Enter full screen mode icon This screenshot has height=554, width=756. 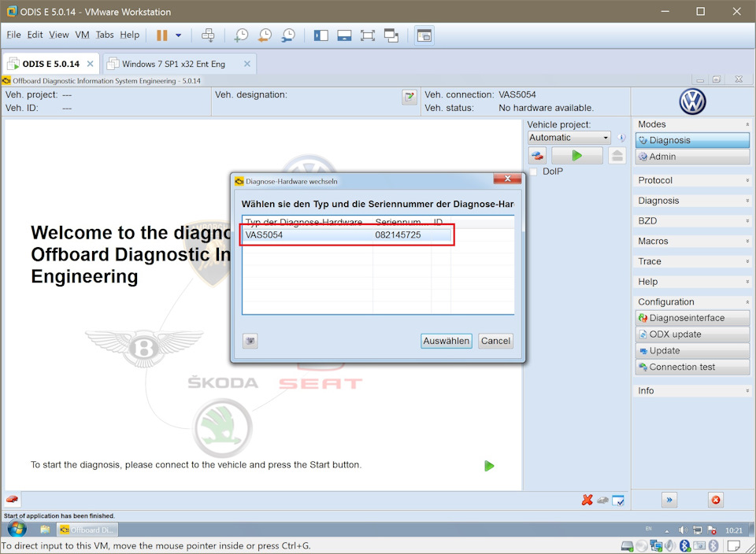click(x=368, y=35)
